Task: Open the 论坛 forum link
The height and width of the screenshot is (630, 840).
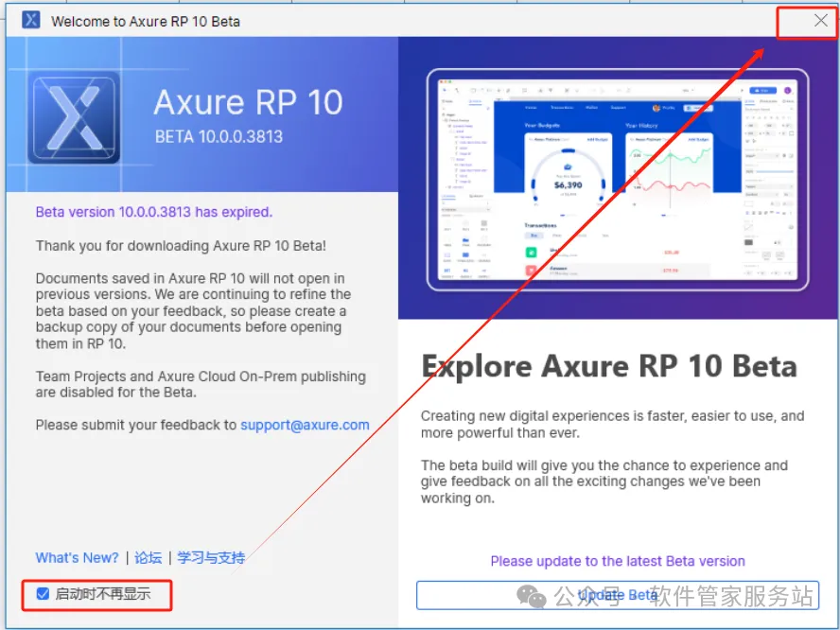Action: pyautogui.click(x=148, y=558)
